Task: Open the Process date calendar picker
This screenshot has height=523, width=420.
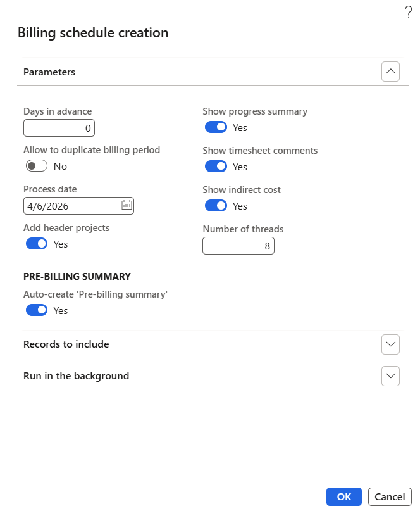Action: (x=127, y=205)
